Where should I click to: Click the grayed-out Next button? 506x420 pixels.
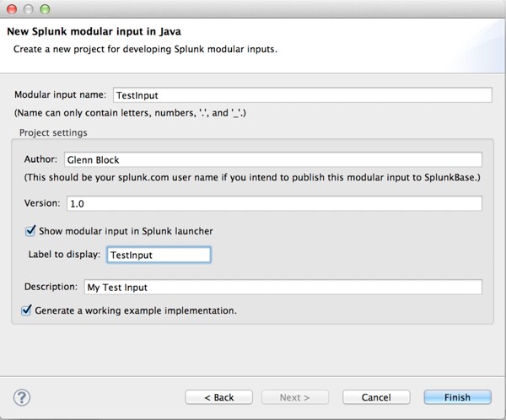pos(295,397)
